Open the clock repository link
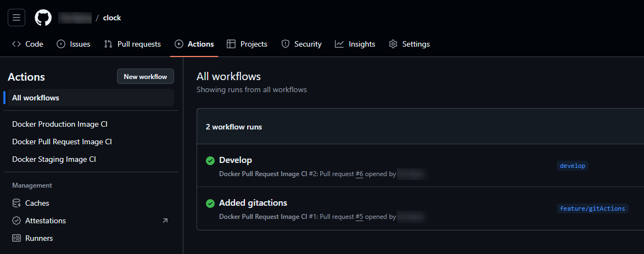This screenshot has width=644, height=254. coord(111,18)
